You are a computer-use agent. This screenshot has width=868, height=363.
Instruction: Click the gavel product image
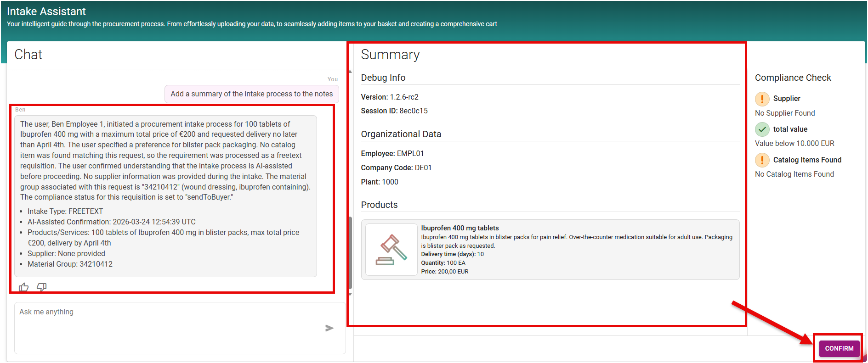391,250
